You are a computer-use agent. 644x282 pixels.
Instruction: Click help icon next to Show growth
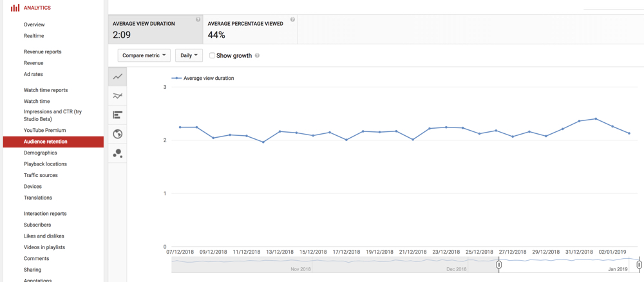257,56
